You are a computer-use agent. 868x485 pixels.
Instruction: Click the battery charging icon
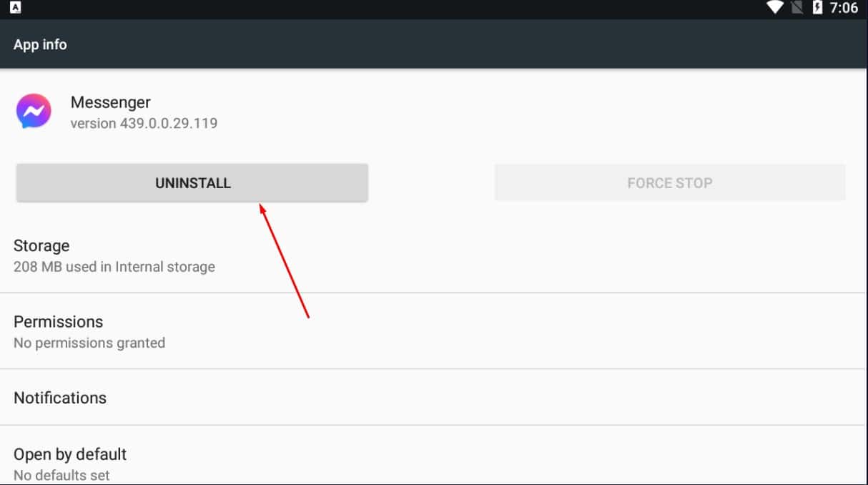click(816, 8)
